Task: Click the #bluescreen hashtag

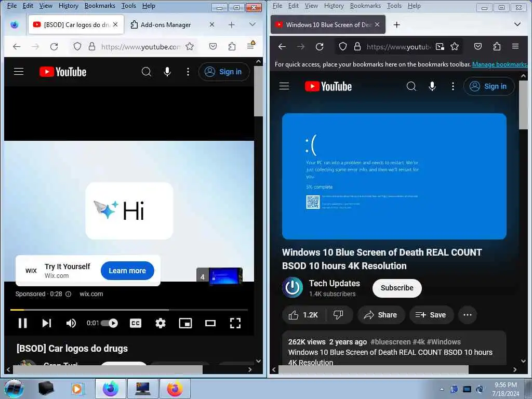Action: 390,342
